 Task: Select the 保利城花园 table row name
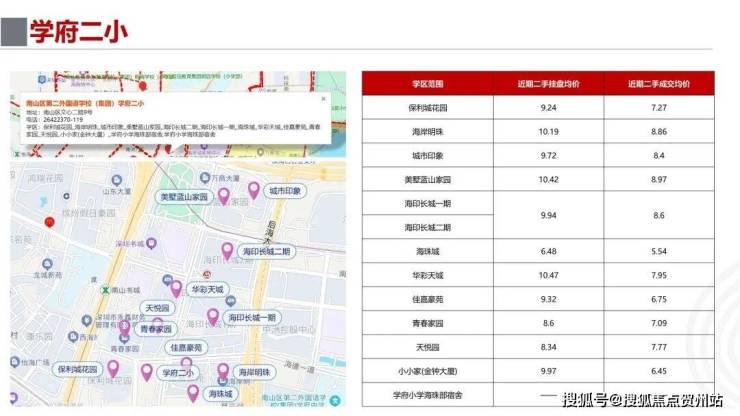[x=428, y=108]
